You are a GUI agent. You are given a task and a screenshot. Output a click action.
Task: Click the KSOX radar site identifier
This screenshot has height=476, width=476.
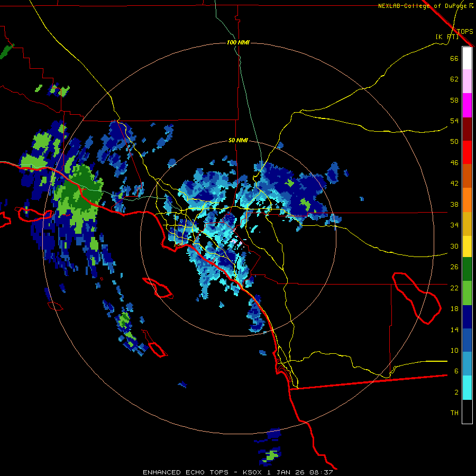(x=252, y=472)
